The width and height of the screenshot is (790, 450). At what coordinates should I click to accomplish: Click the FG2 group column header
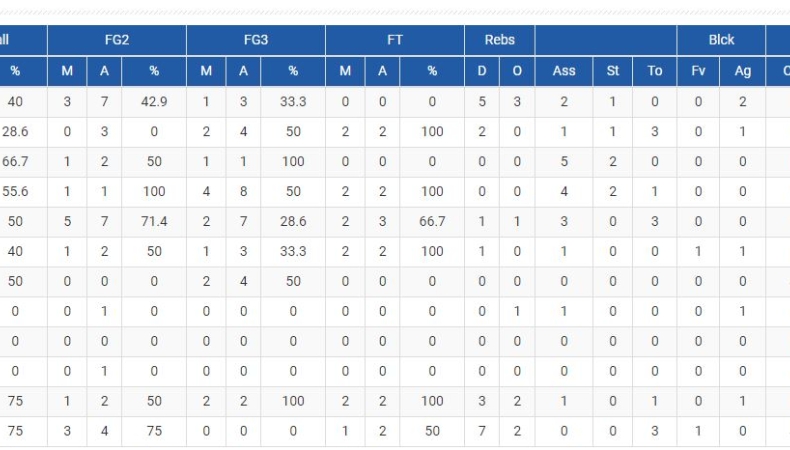pos(116,40)
